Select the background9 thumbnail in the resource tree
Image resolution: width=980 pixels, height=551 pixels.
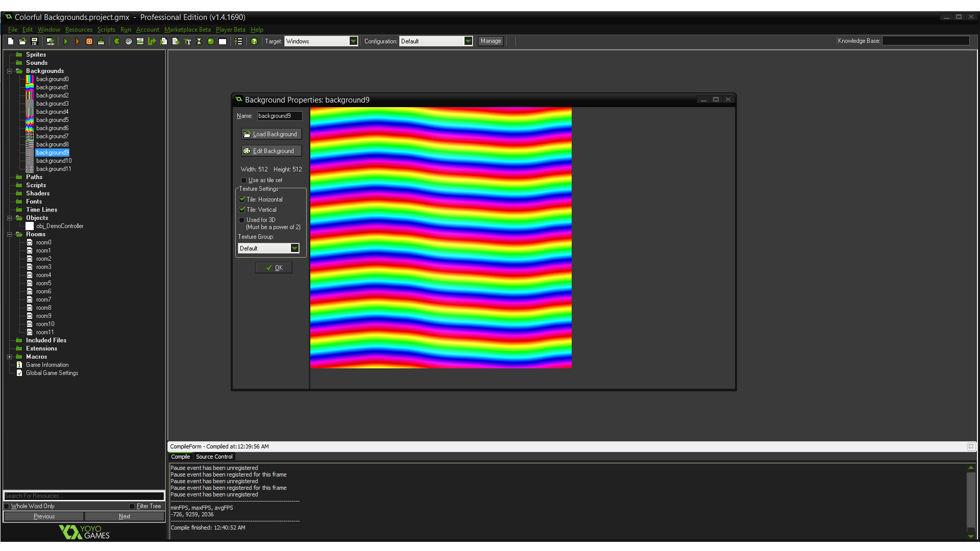click(x=30, y=152)
